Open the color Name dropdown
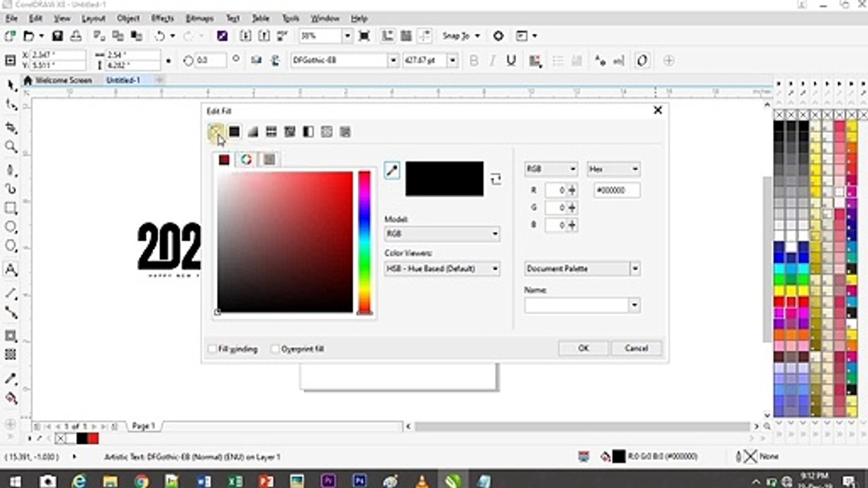The height and width of the screenshot is (488, 868). point(582,306)
